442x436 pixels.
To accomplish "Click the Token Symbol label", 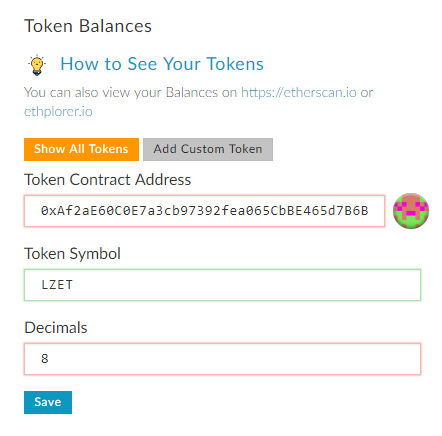I will point(72,254).
